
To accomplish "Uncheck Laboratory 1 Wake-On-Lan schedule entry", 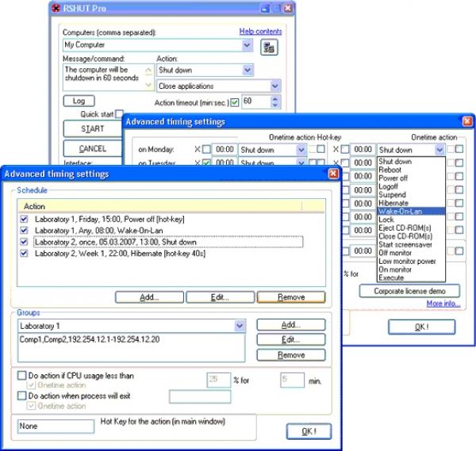I will [24, 230].
